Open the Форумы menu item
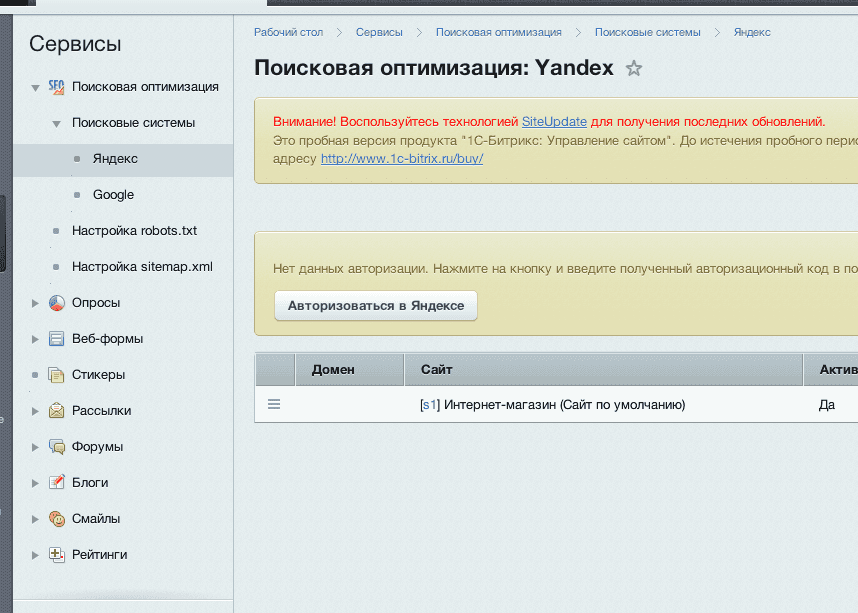This screenshot has width=858, height=613. tap(97, 447)
